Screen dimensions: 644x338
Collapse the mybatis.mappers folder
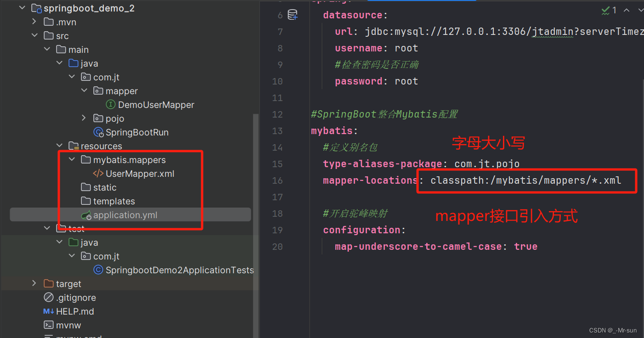pyautogui.click(x=72, y=160)
